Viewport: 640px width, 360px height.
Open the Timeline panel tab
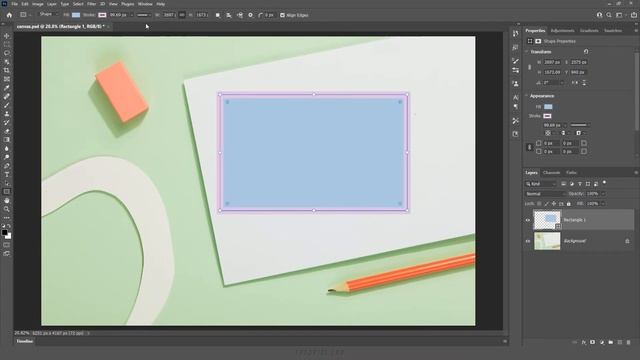[x=24, y=341]
